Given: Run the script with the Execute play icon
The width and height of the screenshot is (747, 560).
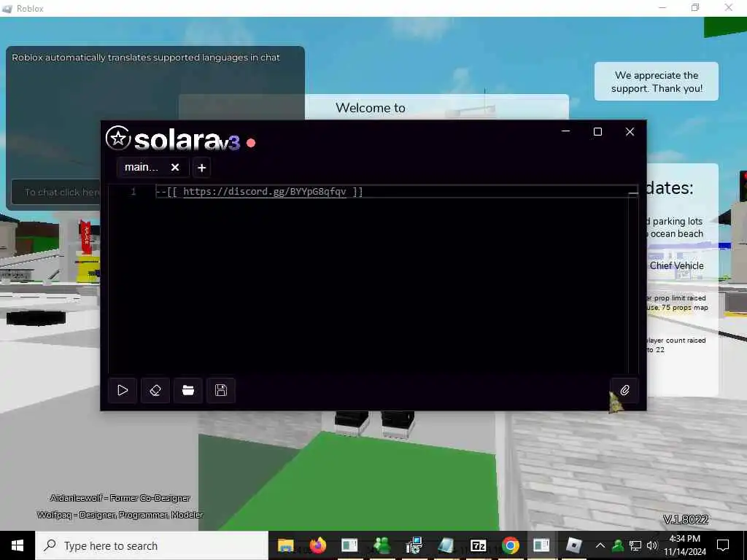Looking at the screenshot, I should click(x=123, y=391).
